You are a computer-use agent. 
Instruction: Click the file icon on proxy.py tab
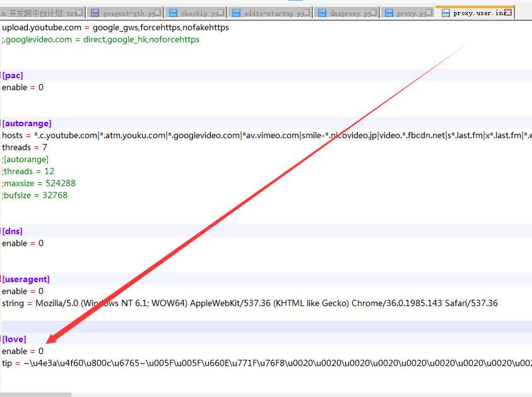click(389, 13)
